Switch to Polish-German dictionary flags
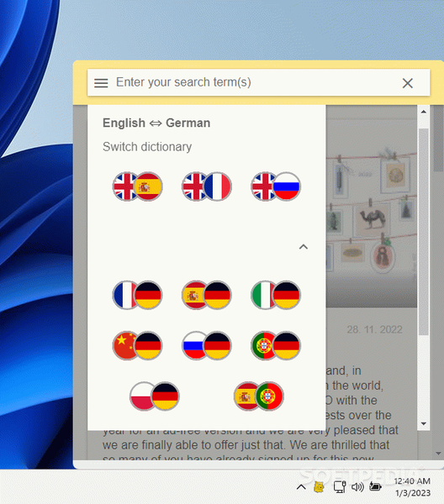 pos(155,396)
